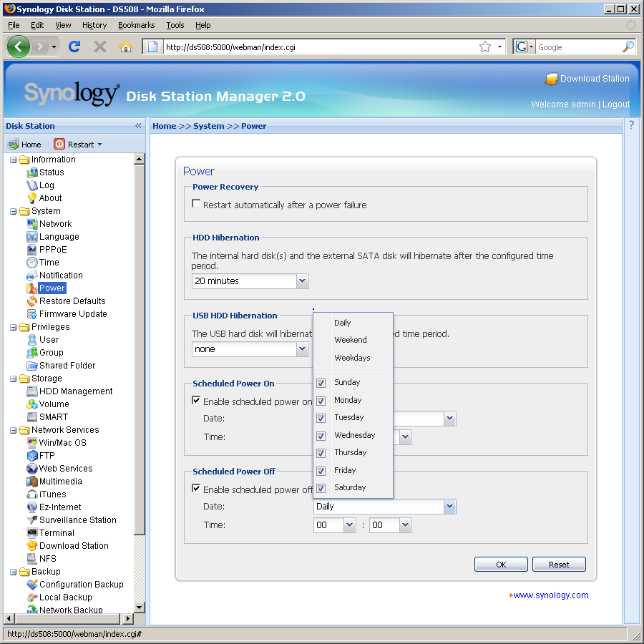
Task: Click the Home icon in Disk Station toolbar
Action: click(14, 145)
